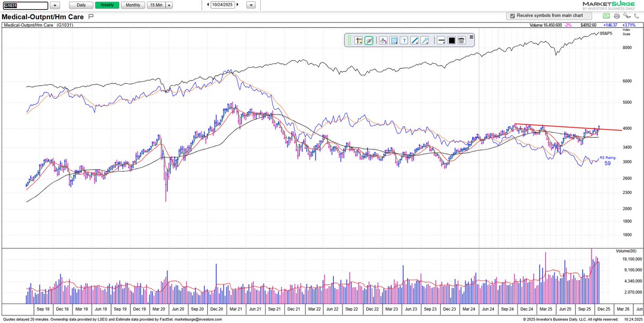Click the Sep 18 date axis label
The width and height of the screenshot is (644, 323).
[43, 309]
